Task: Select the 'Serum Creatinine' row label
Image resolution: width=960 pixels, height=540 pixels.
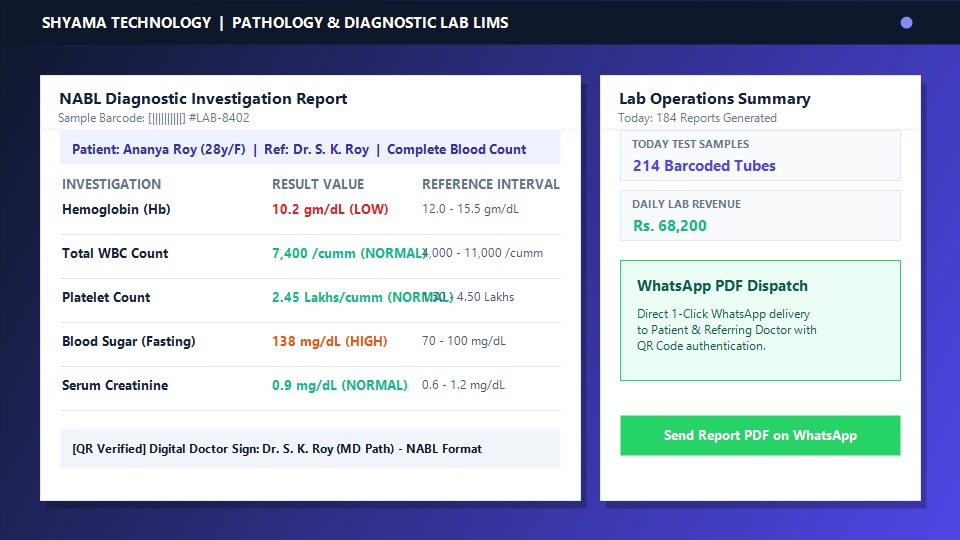Action: [x=115, y=386]
